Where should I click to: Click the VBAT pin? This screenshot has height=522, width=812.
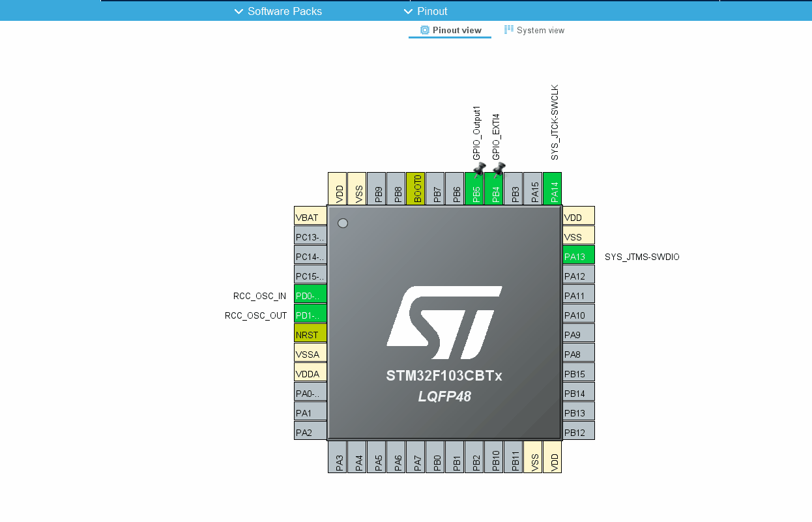click(x=310, y=216)
